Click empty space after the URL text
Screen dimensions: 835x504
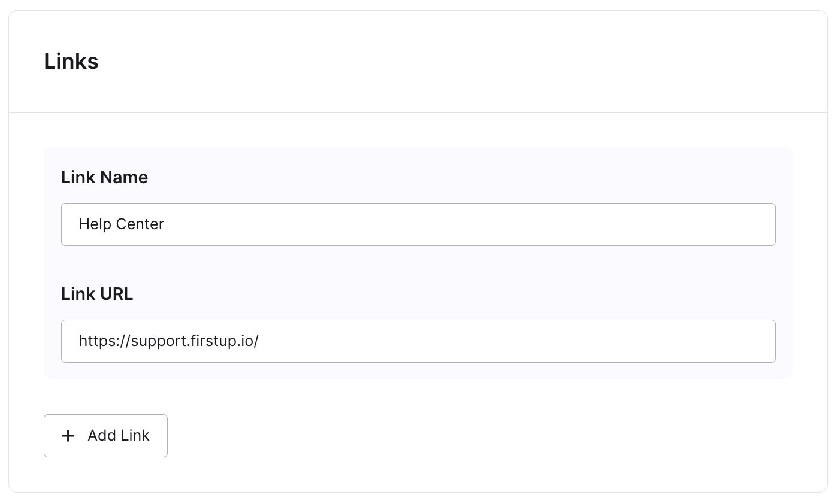click(x=515, y=341)
